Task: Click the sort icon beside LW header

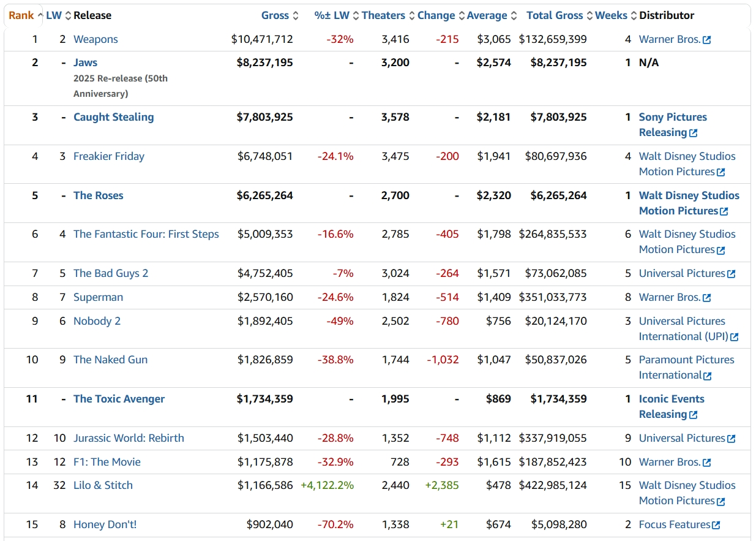Action: (x=68, y=15)
